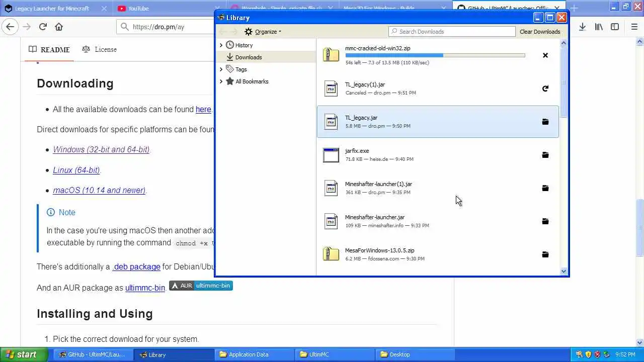This screenshot has height=362, width=644.
Task: Switch to Application Data taskbar window
Action: [254, 354]
